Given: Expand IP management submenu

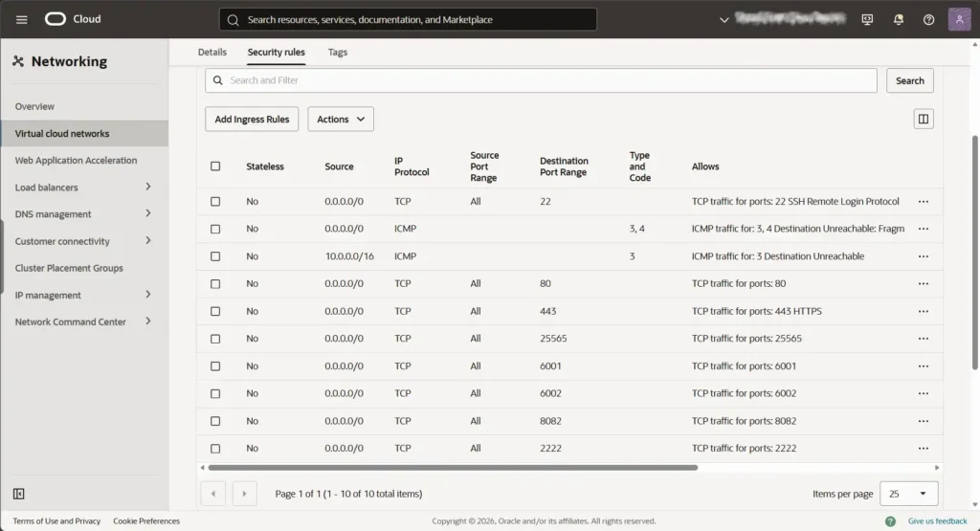Looking at the screenshot, I should [148, 295].
